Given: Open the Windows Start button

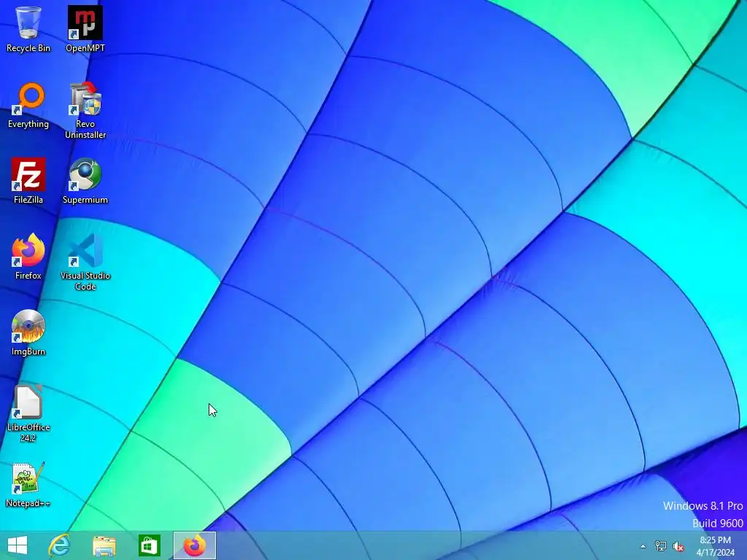Looking at the screenshot, I should pyautogui.click(x=18, y=545).
